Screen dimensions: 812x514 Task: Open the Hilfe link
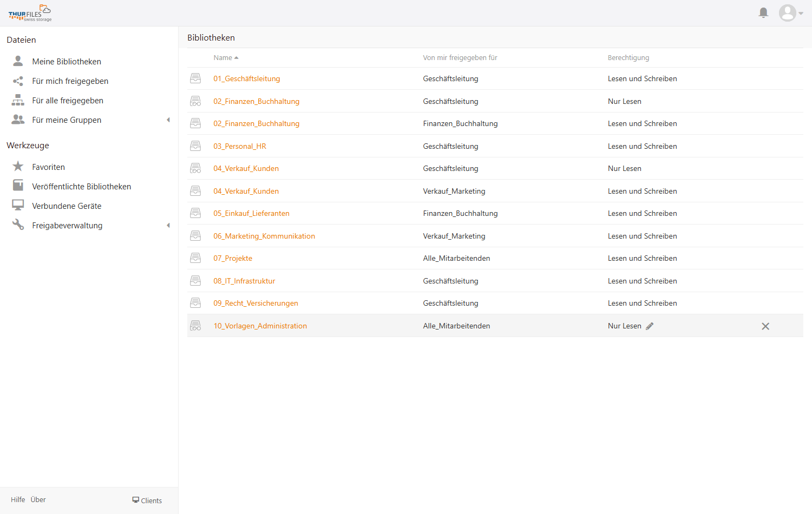(18, 499)
